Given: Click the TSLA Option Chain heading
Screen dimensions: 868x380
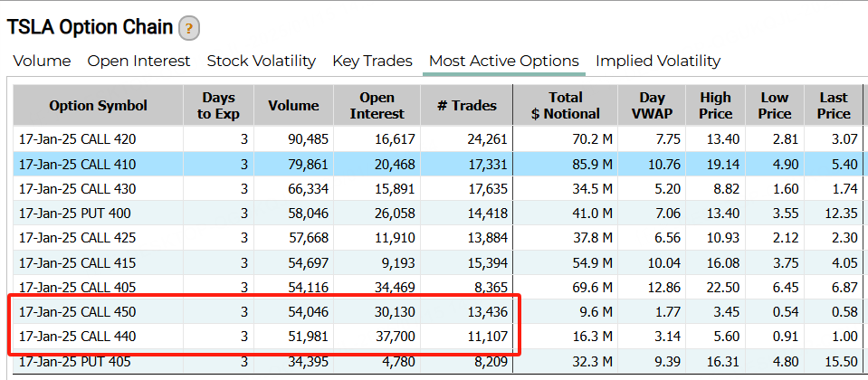Looking at the screenshot, I should 90,27.
